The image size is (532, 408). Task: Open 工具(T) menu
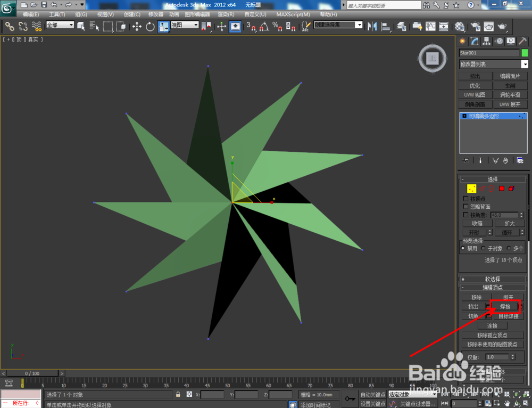(x=57, y=14)
